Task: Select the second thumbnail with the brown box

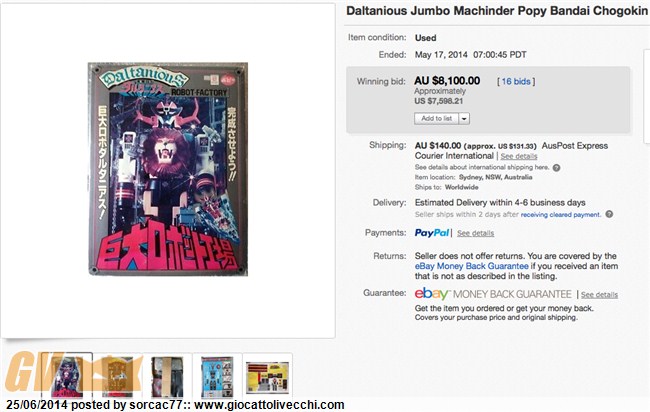Action: 118,377
